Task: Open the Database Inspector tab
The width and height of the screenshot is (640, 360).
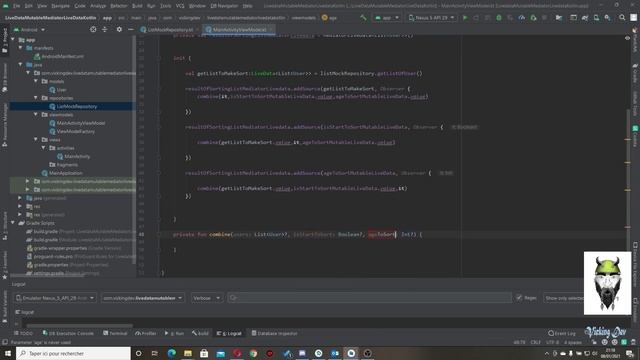Action: [x=274, y=333]
